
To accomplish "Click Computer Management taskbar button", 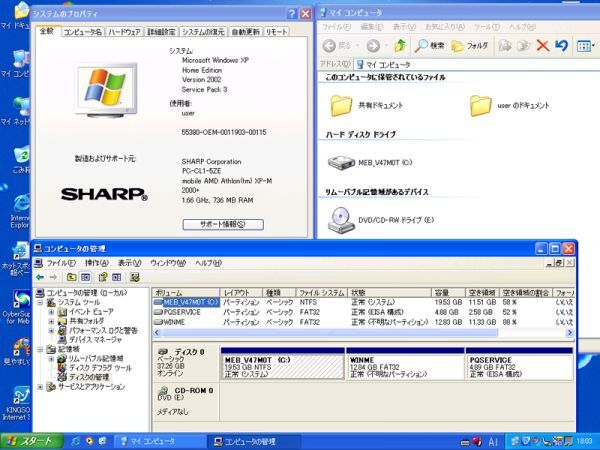I will pos(254,441).
